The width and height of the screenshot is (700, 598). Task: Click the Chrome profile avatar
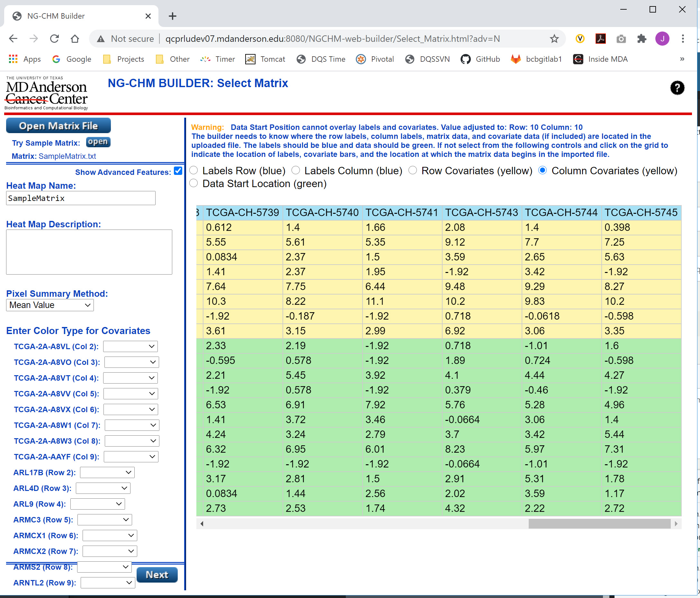[x=662, y=39]
